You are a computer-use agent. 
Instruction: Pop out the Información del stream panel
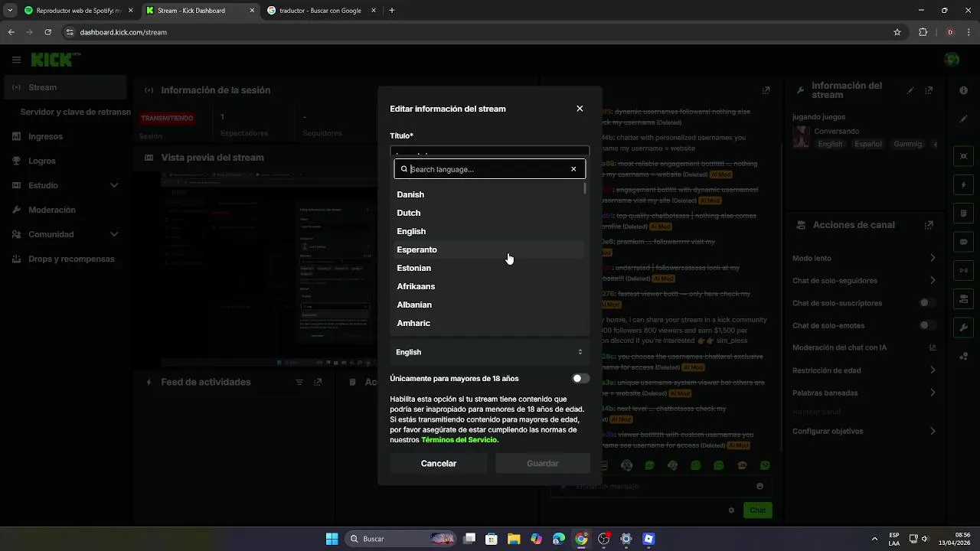tap(929, 90)
